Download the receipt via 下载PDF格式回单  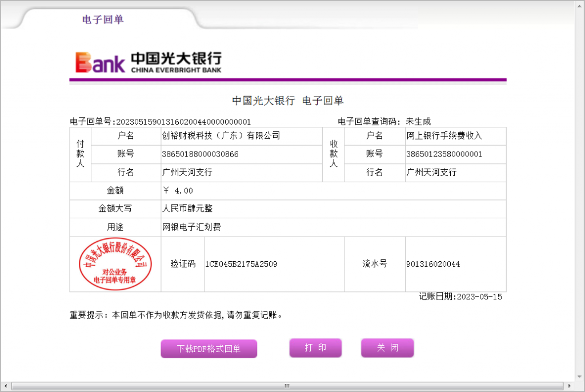(x=209, y=349)
